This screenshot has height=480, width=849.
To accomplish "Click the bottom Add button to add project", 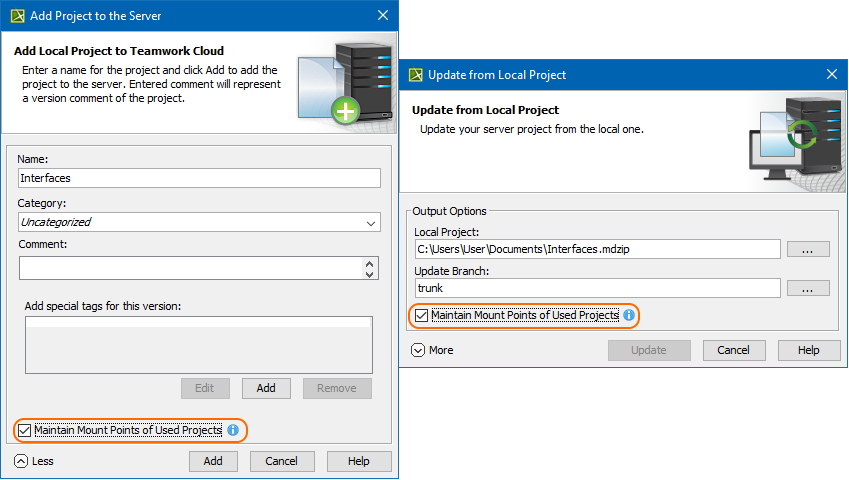I will (x=213, y=461).
